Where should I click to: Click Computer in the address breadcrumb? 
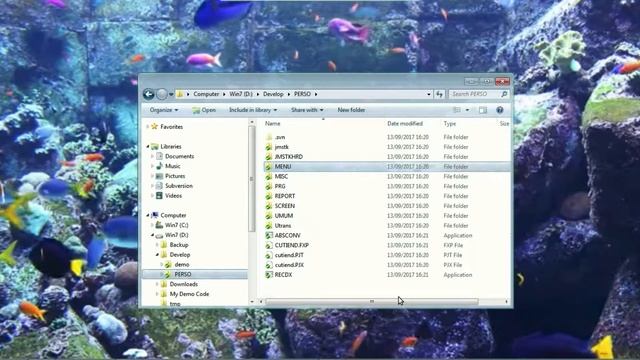click(206, 94)
